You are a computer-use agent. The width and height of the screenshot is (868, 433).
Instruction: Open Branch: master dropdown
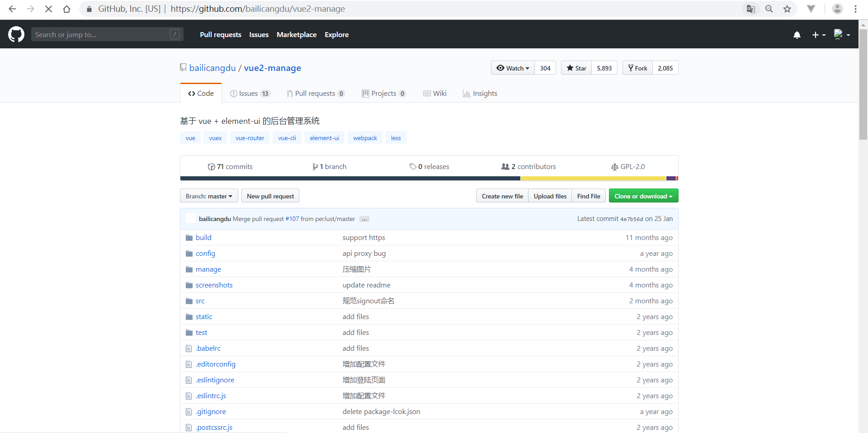pos(209,196)
